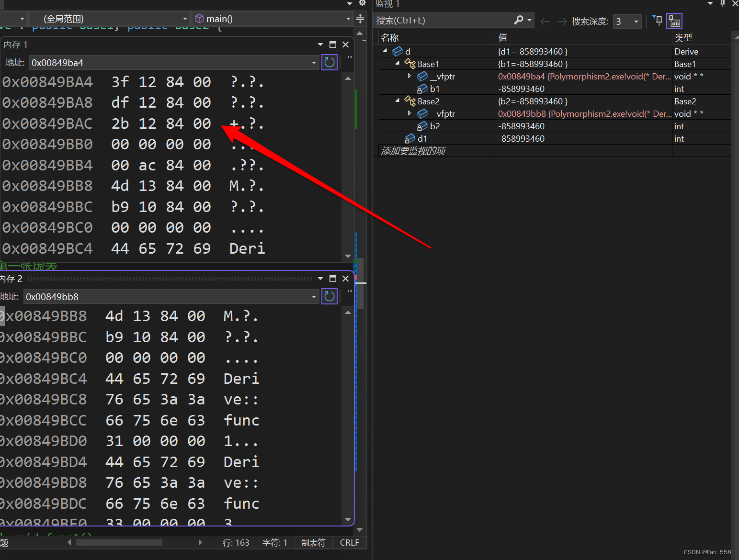Open the editor settings gear icon

[x=363, y=3]
